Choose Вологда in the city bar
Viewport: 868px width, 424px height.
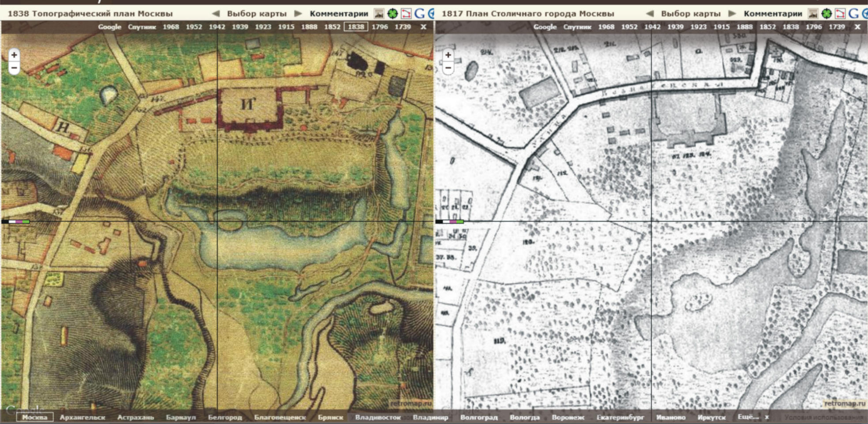click(x=525, y=417)
